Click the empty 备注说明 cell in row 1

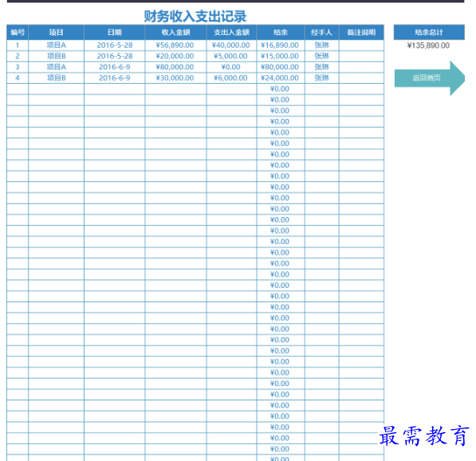[x=361, y=45]
